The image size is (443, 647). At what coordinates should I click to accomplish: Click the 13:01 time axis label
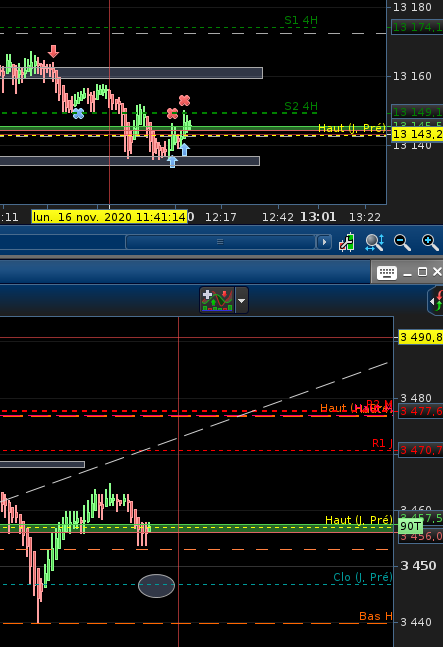(318, 217)
